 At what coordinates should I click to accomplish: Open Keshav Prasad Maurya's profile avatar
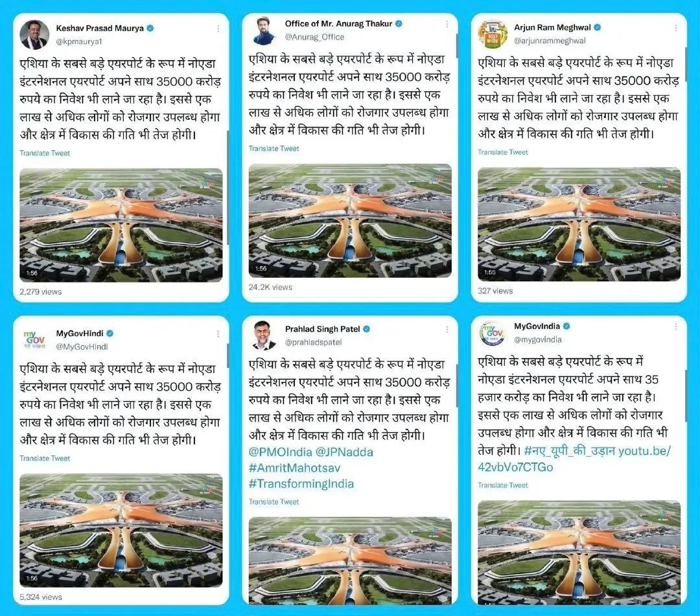34,34
